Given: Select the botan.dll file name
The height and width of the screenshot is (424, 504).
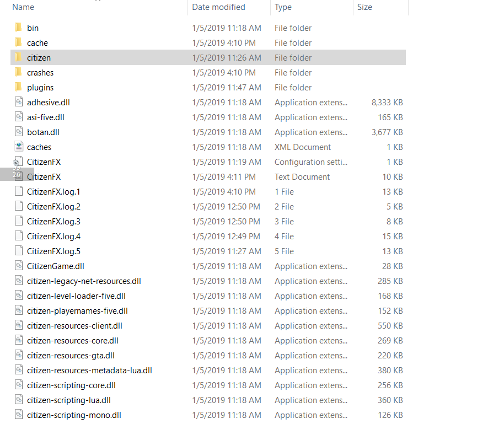Looking at the screenshot, I should pyautogui.click(x=43, y=132).
